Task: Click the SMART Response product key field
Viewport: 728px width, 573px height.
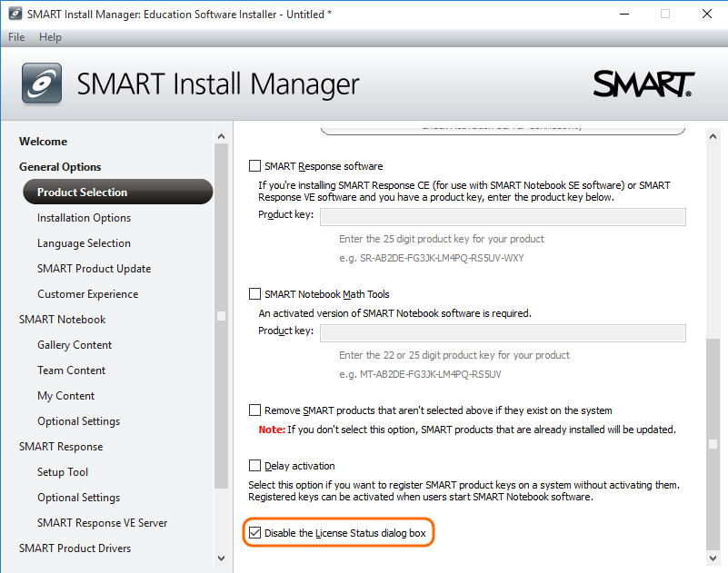Action: (503, 216)
